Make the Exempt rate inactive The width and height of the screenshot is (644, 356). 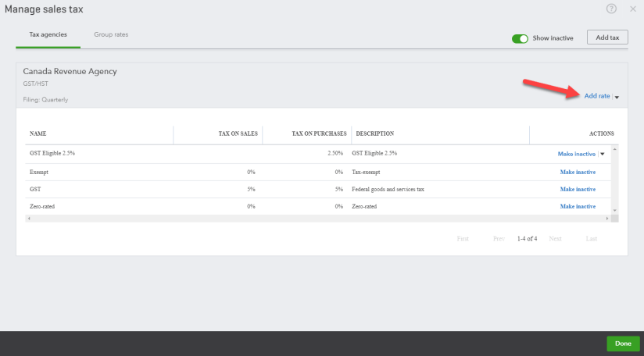(578, 172)
